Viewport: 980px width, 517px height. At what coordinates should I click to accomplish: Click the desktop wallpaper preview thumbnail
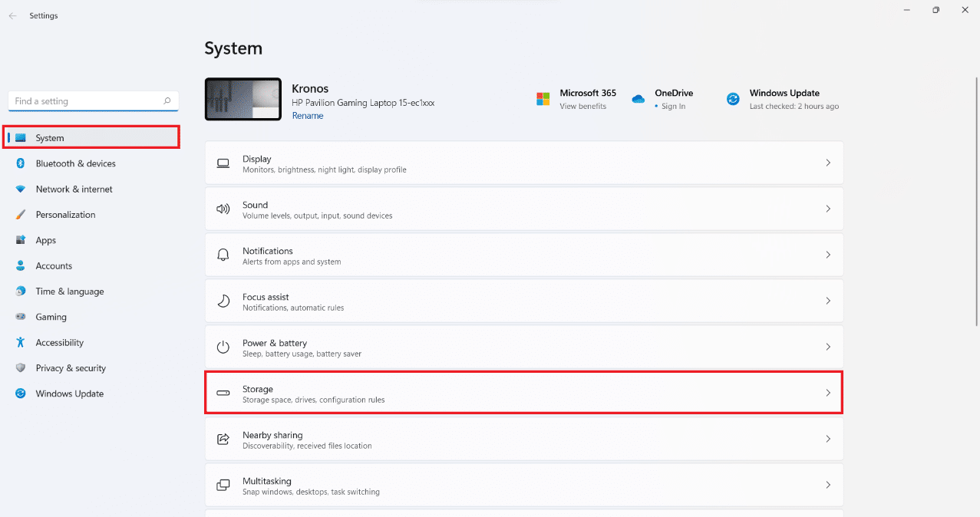[243, 99]
